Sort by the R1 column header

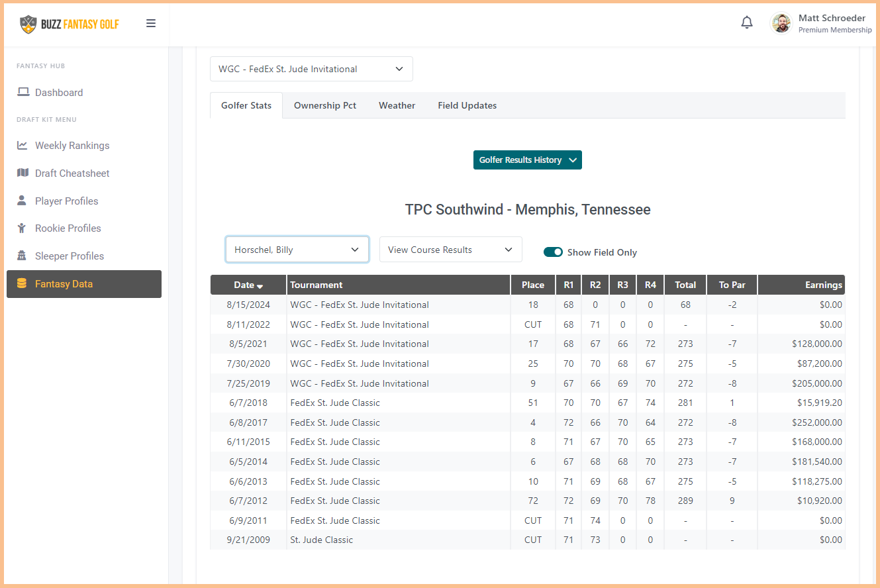point(569,285)
